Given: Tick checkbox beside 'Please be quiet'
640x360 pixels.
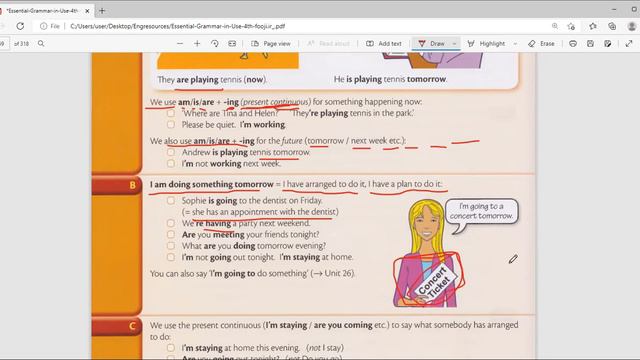Looking at the screenshot, I should click(x=171, y=124).
